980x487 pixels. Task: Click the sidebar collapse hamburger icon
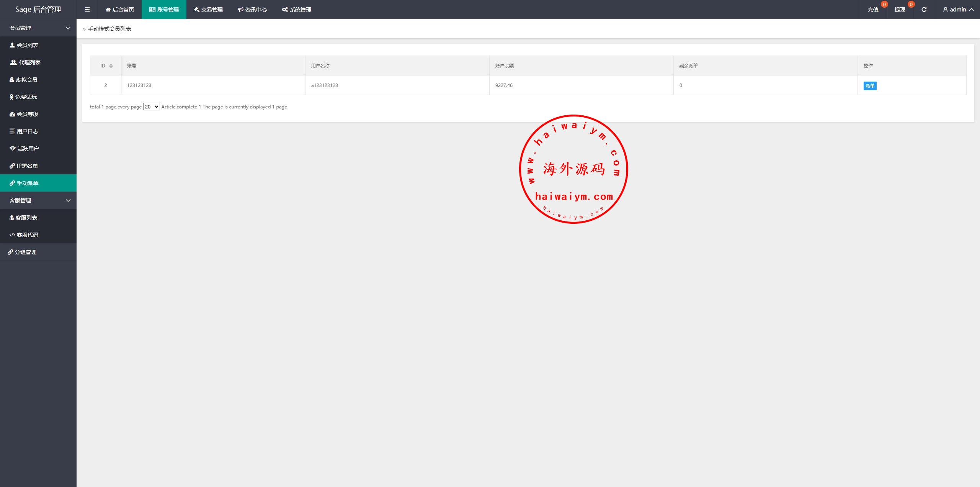[x=87, y=10]
